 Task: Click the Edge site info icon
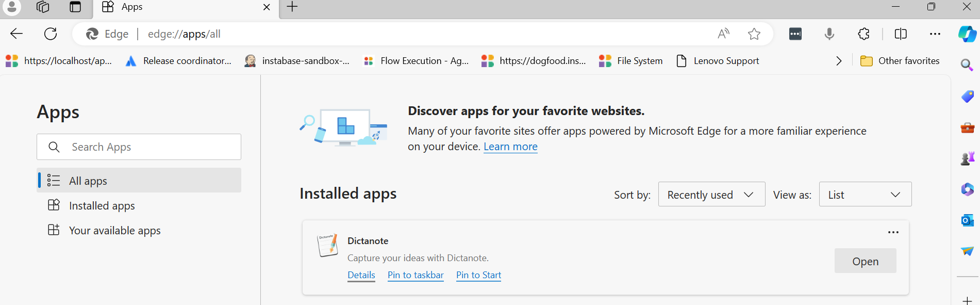(107, 34)
